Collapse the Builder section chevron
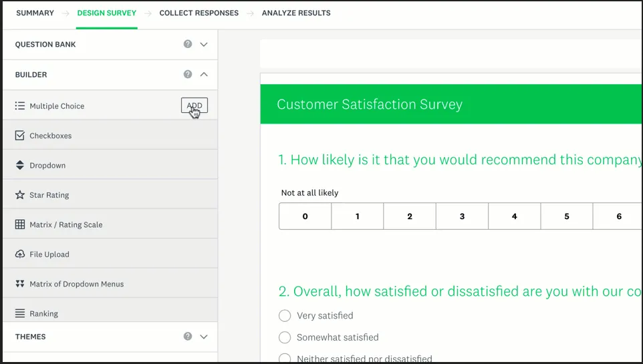The width and height of the screenshot is (643, 364). pos(204,75)
